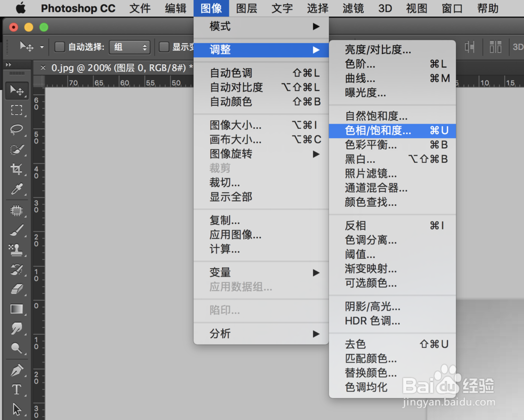Select the Brush tool
Screen dimensions: 524x420
[16, 230]
